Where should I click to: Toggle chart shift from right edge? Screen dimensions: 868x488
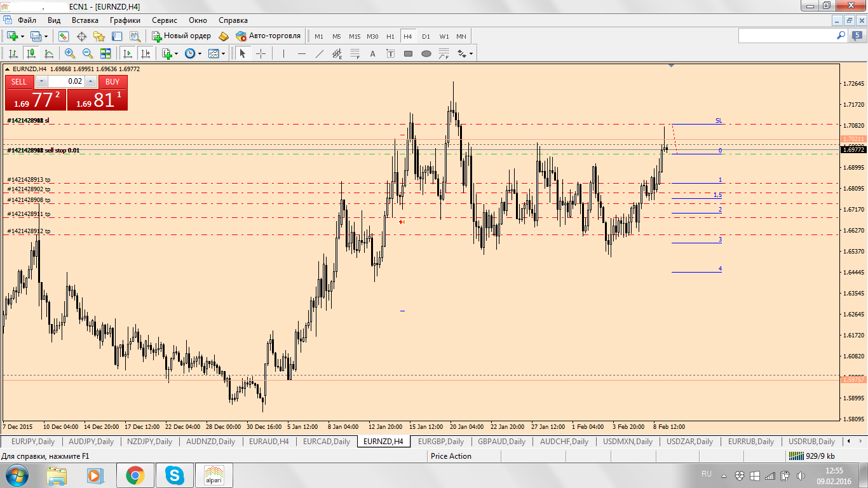point(146,54)
